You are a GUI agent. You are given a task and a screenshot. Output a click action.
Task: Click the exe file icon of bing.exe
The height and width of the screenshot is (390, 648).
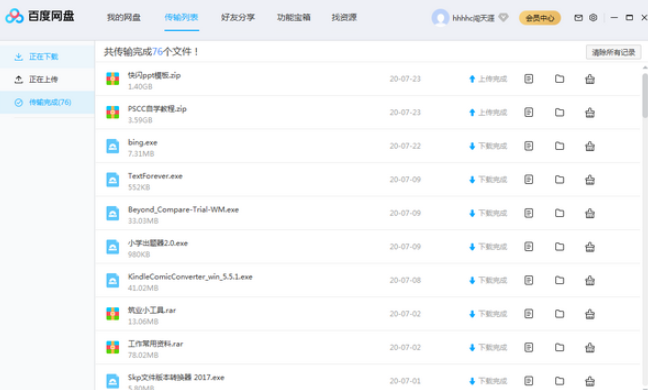coord(112,145)
